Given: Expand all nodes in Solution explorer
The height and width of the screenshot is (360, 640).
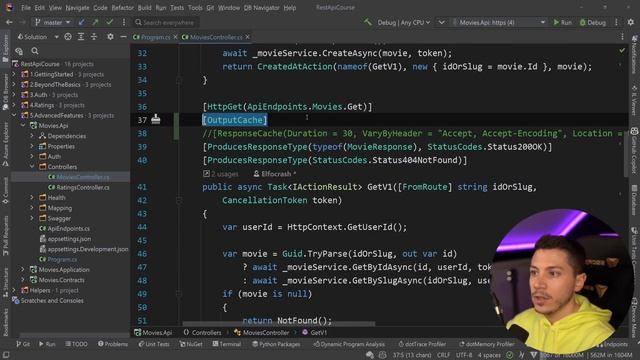Looking at the screenshot, I should (x=81, y=37).
